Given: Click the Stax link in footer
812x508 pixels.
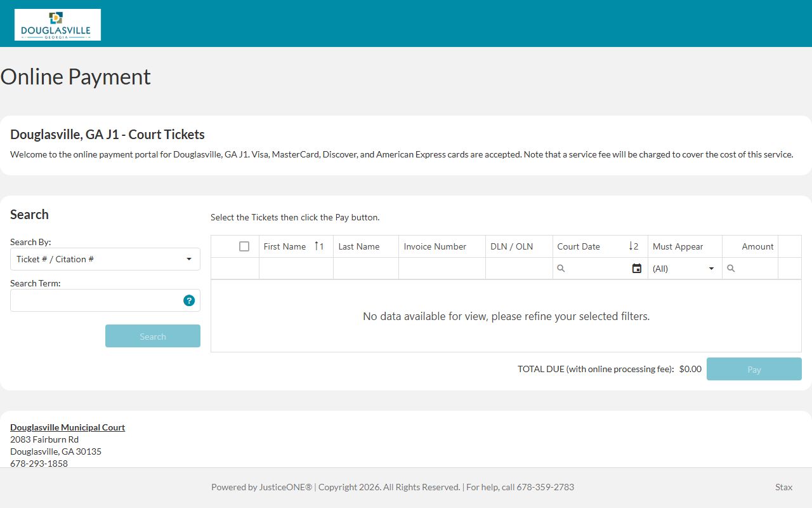Looking at the screenshot, I should 784,487.
